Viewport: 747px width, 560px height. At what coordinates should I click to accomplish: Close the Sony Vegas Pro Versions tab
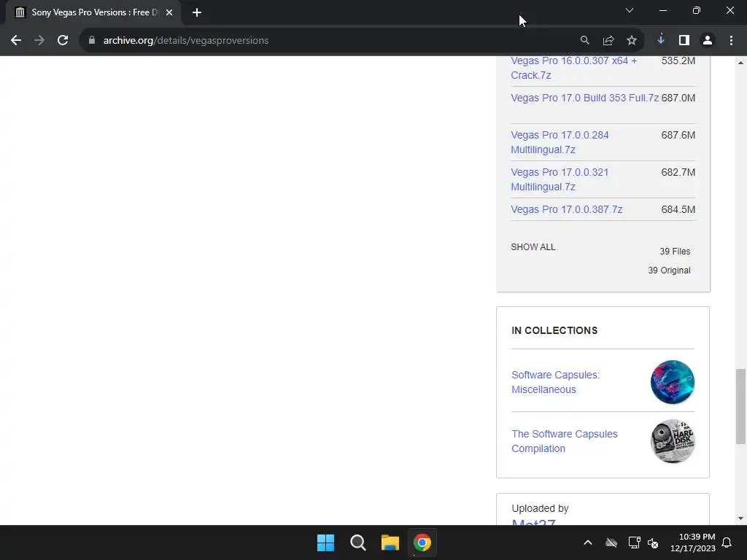point(169,12)
